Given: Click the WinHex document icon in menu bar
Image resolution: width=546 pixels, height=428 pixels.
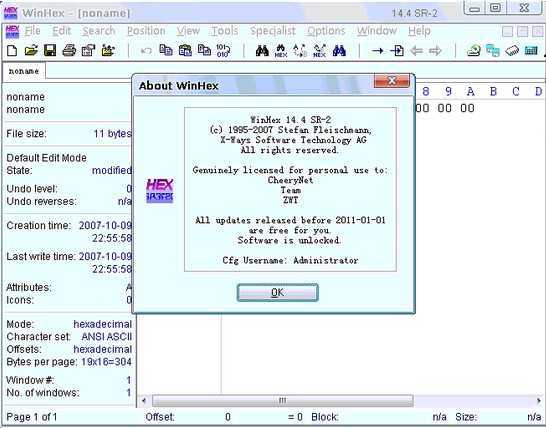Looking at the screenshot, I should (x=12, y=31).
